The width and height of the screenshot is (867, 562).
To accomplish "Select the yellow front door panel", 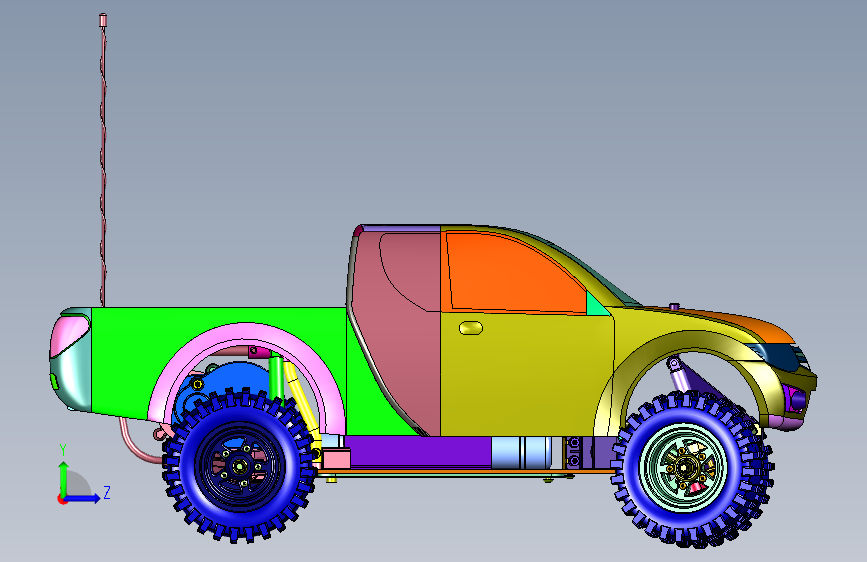I will pyautogui.click(x=526, y=376).
